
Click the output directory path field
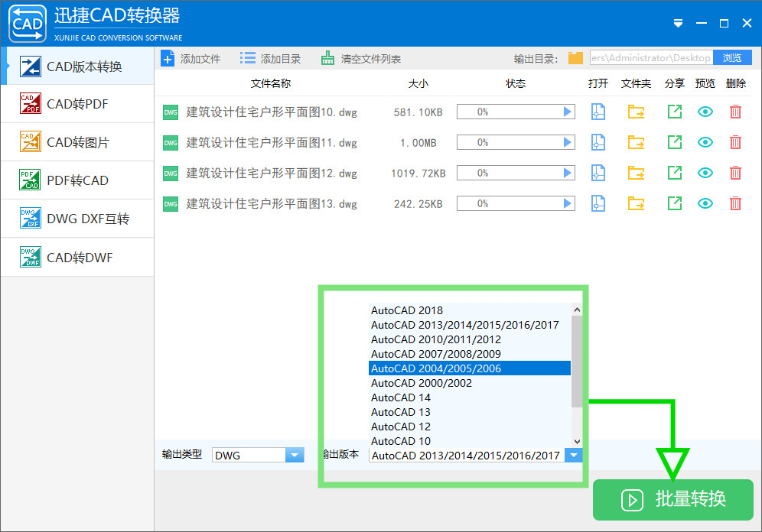point(651,58)
